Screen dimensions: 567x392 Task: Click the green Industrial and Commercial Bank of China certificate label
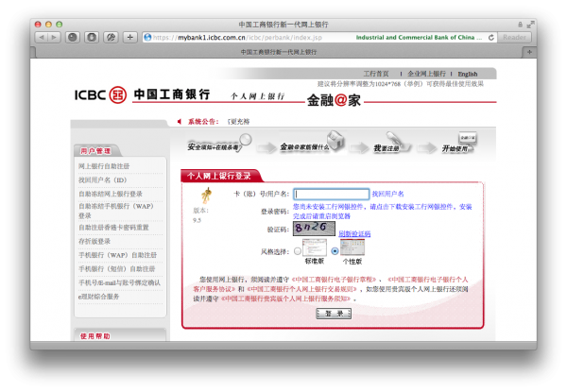(x=419, y=37)
